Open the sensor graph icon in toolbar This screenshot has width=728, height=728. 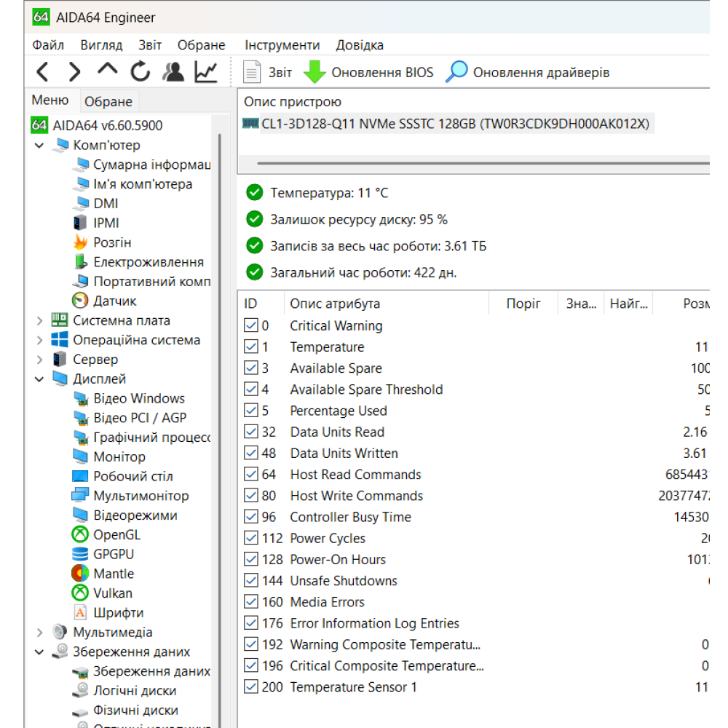pos(205,72)
